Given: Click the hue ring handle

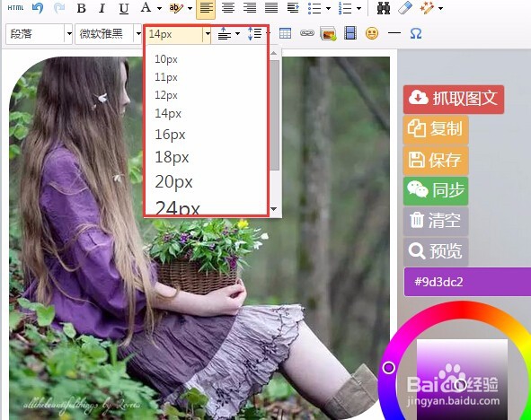Looking at the screenshot, I should tap(388, 368).
